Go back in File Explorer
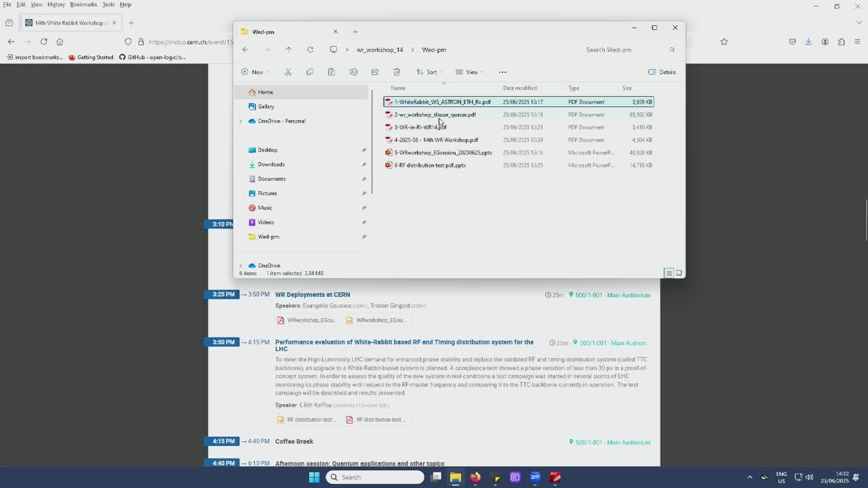This screenshot has width=868, height=488. pyautogui.click(x=245, y=49)
